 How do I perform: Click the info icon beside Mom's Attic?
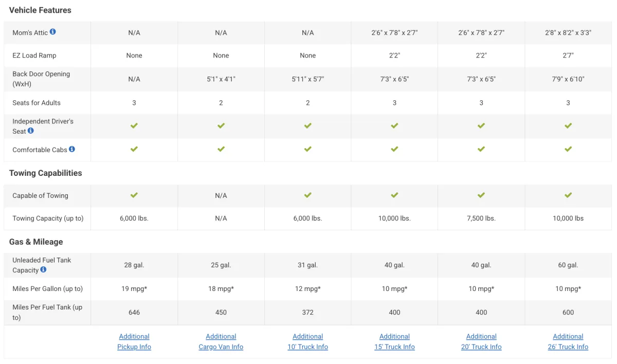click(52, 32)
